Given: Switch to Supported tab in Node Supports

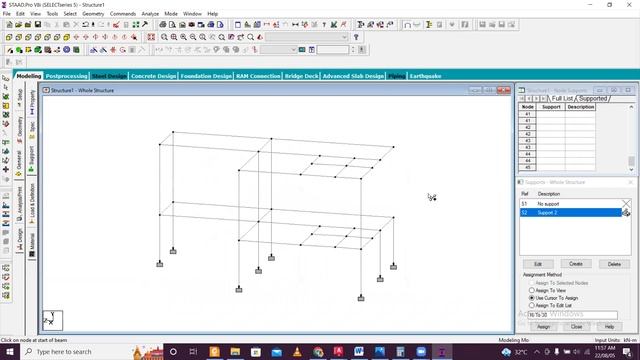Looking at the screenshot, I should coord(593,98).
